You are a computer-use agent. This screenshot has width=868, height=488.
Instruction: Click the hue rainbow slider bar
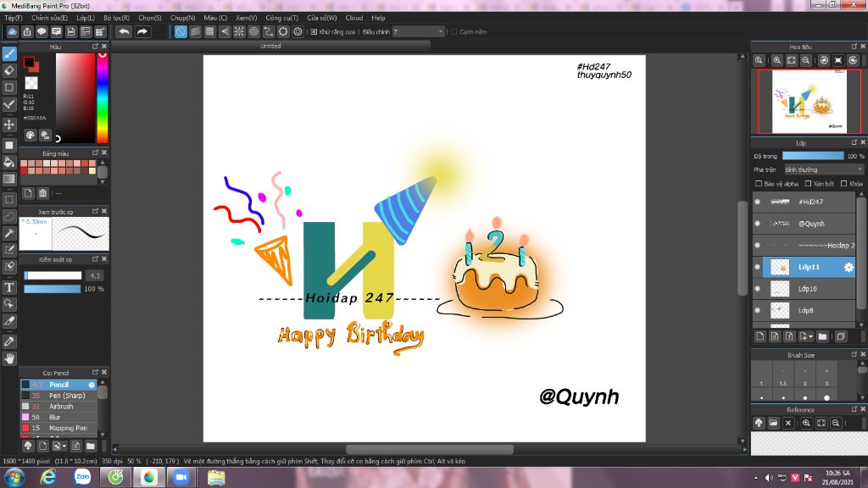tap(103, 98)
